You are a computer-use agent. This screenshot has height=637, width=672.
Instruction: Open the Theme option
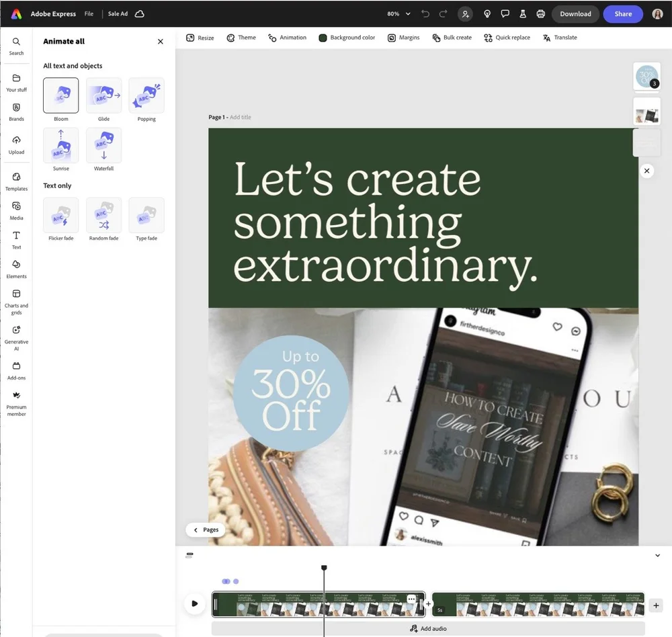click(x=241, y=38)
